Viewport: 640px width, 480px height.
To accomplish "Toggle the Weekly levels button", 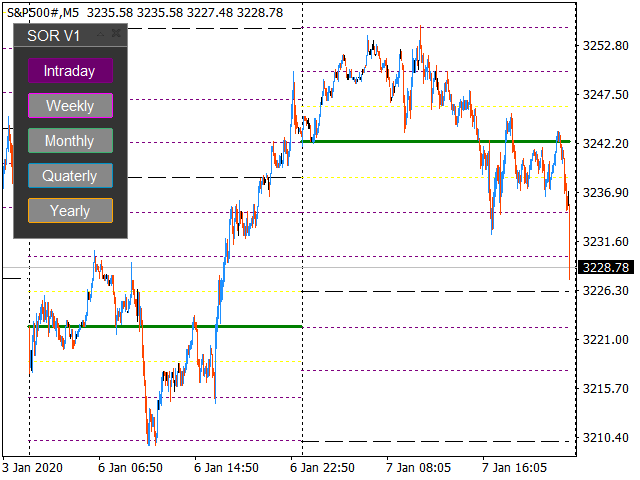I will [70, 106].
